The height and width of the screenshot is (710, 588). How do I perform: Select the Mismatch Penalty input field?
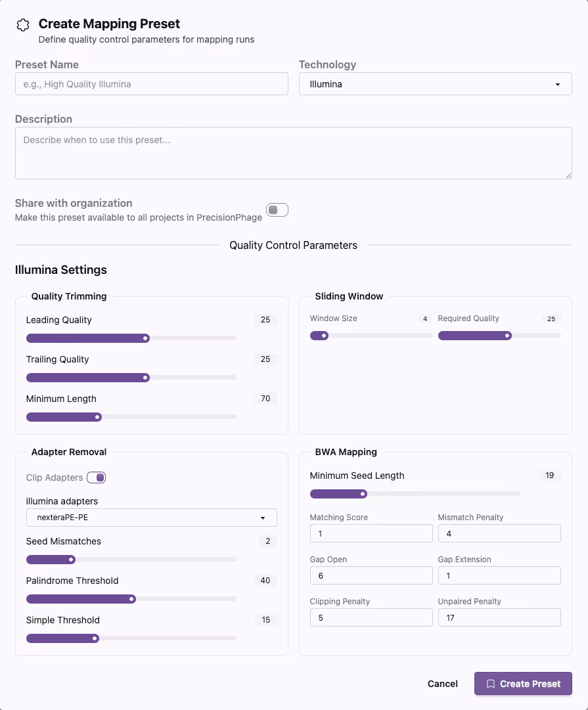pyautogui.click(x=499, y=533)
